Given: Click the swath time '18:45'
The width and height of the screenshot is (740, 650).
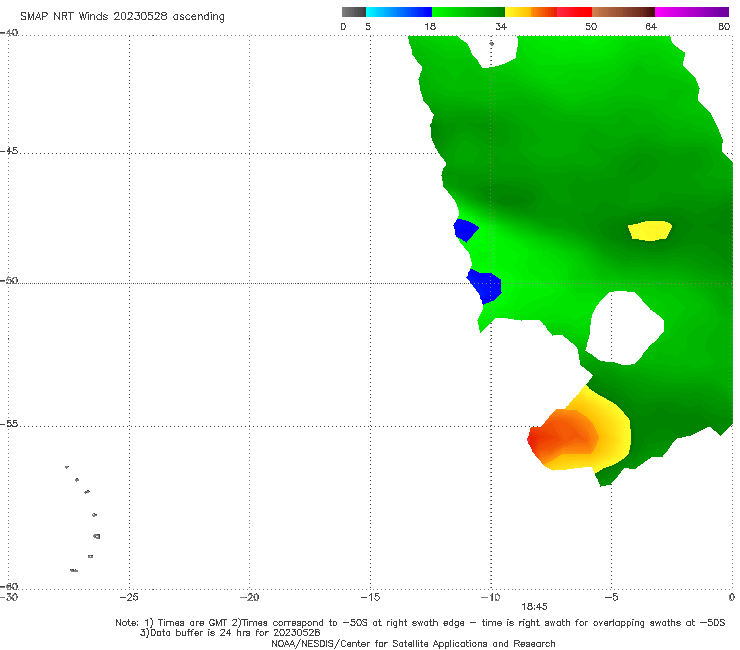Looking at the screenshot, I should pyautogui.click(x=534, y=607).
